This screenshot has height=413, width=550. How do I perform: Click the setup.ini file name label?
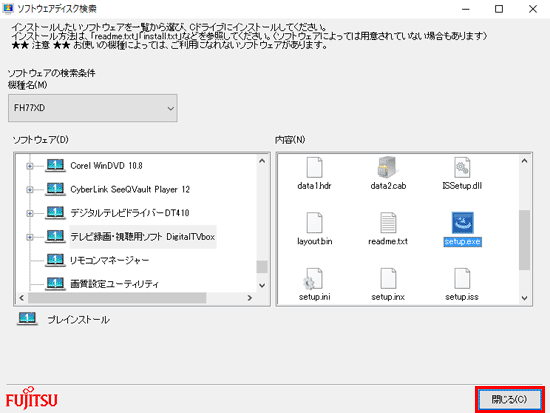click(x=315, y=297)
